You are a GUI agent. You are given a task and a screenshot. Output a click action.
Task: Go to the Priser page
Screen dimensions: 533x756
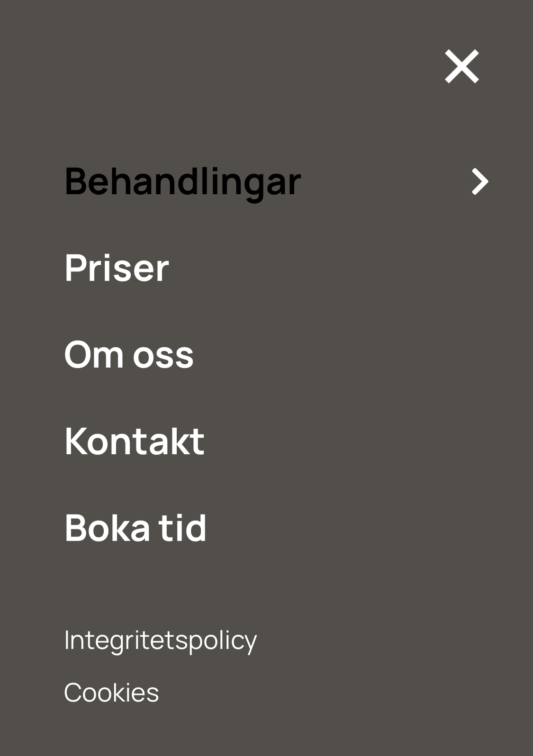(117, 268)
